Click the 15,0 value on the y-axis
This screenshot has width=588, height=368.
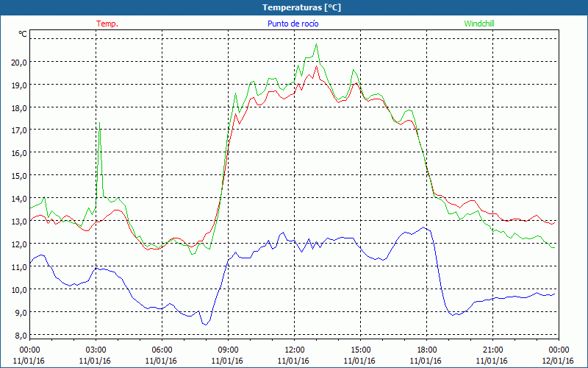[19, 176]
